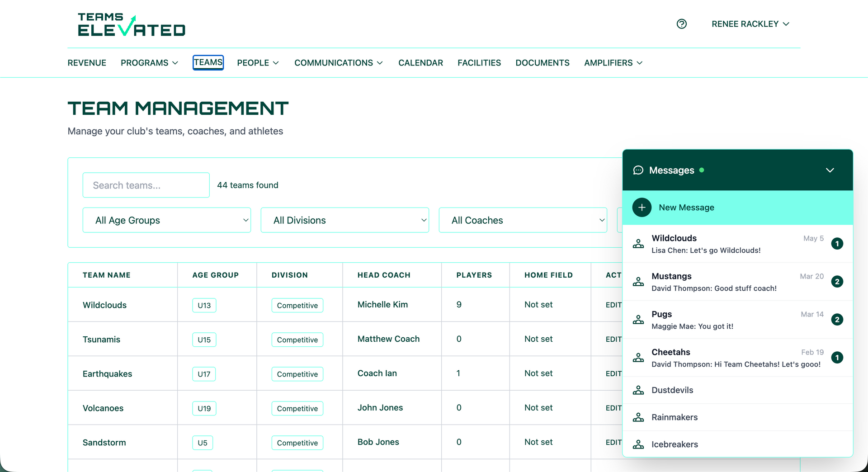868x472 pixels.
Task: Edit the Sandstorm team row
Action: pos(613,443)
